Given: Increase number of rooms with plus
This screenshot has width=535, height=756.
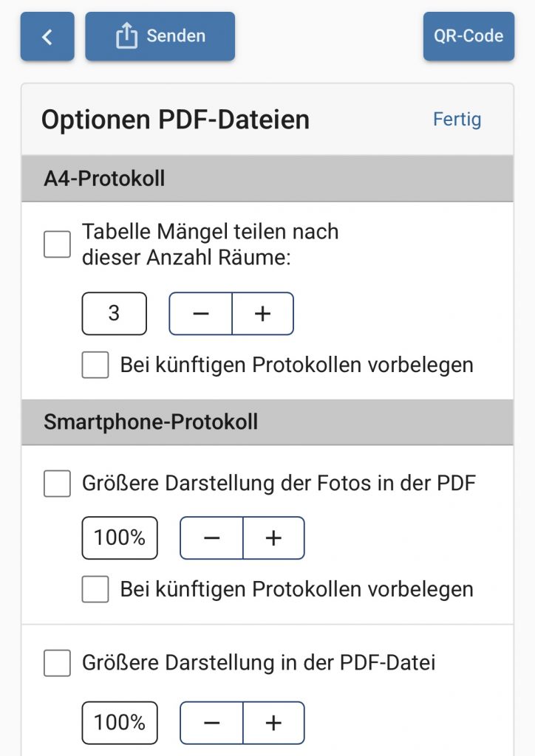Looking at the screenshot, I should tap(263, 314).
